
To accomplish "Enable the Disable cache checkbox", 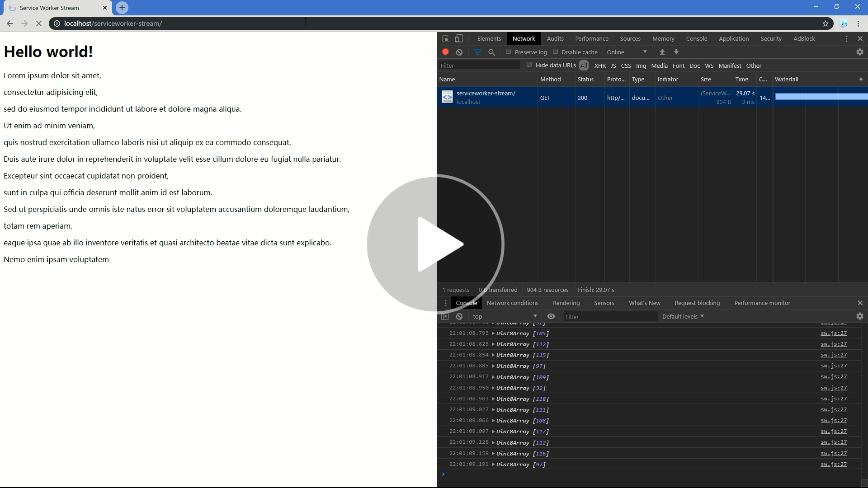I will (556, 52).
